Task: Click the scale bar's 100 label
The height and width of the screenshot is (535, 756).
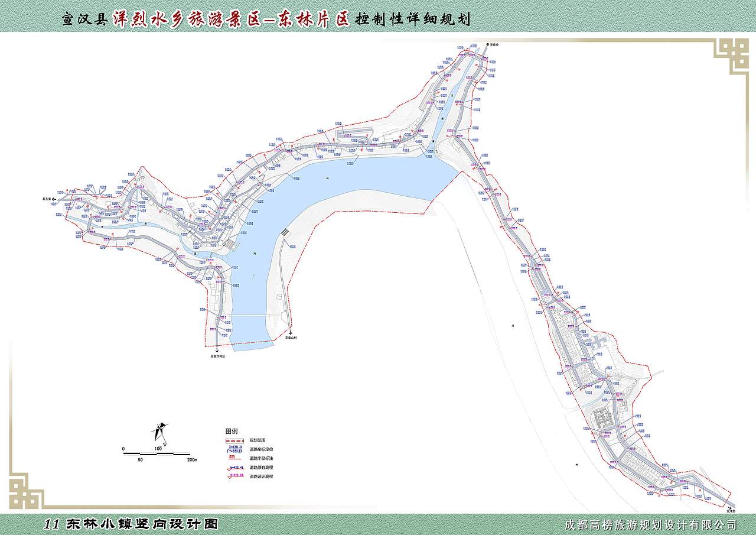Action: [158, 449]
